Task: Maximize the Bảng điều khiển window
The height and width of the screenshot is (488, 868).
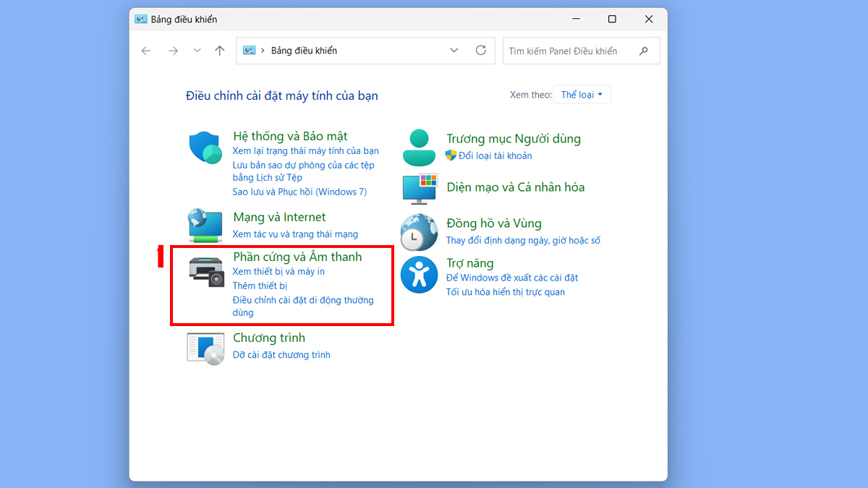Action: coord(612,20)
